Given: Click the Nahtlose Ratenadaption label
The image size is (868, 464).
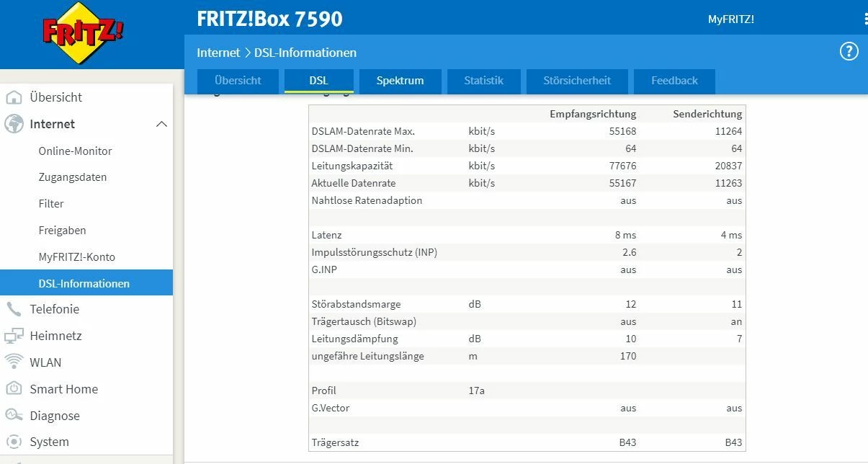Looking at the screenshot, I should 367,200.
